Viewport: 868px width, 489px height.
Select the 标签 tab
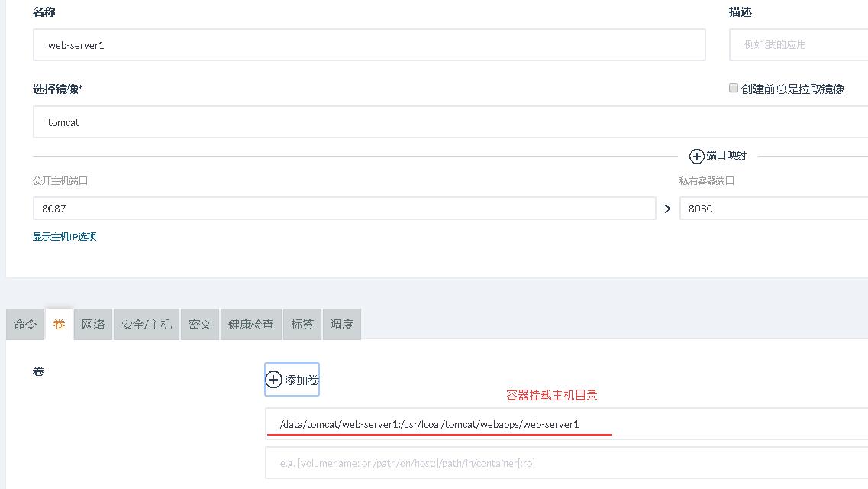coord(303,325)
